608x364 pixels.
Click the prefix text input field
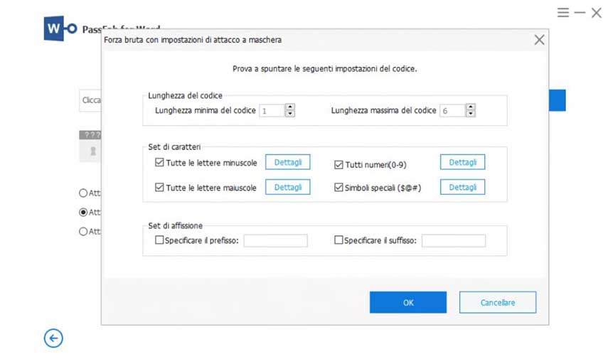275,241
